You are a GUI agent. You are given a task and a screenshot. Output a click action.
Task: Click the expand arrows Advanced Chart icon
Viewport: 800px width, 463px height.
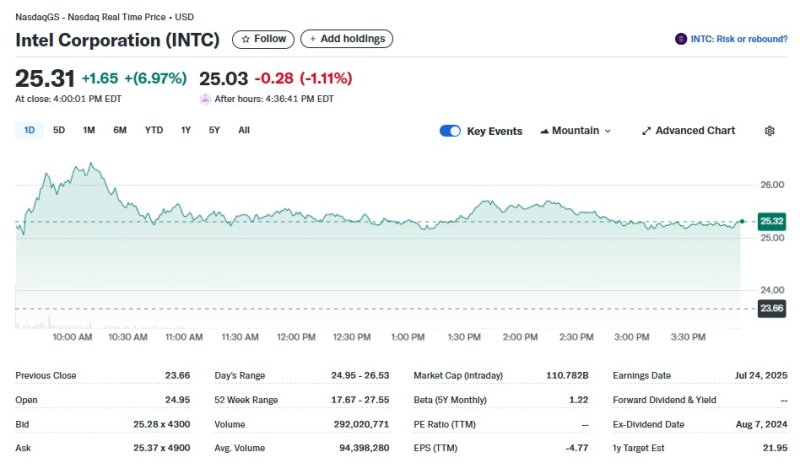(646, 131)
